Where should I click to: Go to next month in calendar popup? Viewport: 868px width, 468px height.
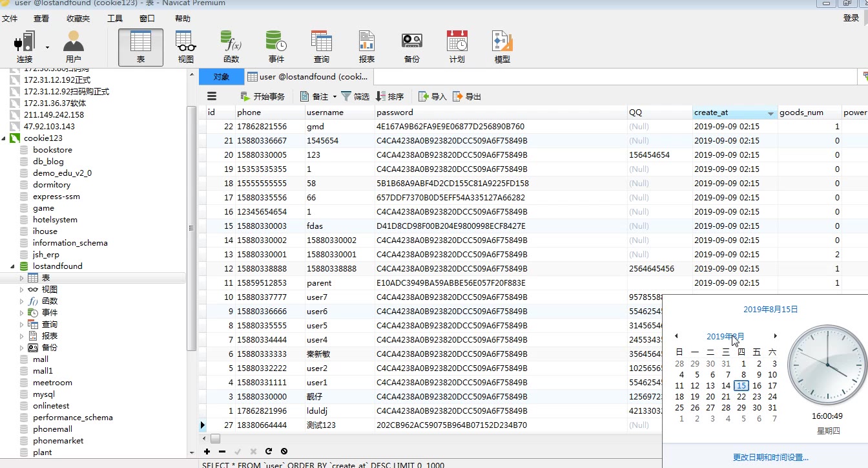[x=775, y=336]
